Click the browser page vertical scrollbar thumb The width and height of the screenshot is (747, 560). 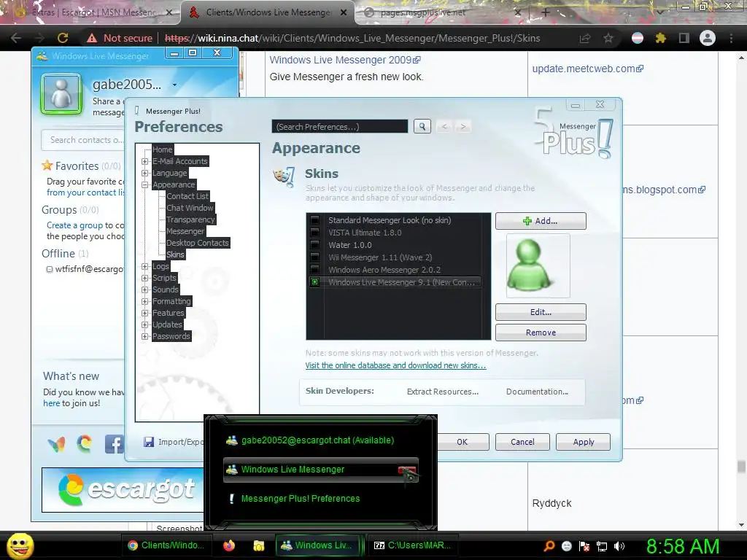[741, 466]
